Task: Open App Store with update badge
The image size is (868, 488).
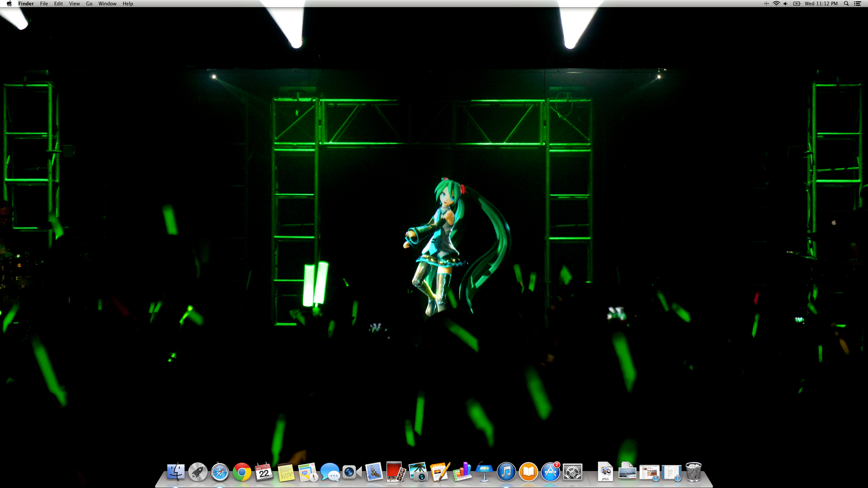Action: (550, 472)
